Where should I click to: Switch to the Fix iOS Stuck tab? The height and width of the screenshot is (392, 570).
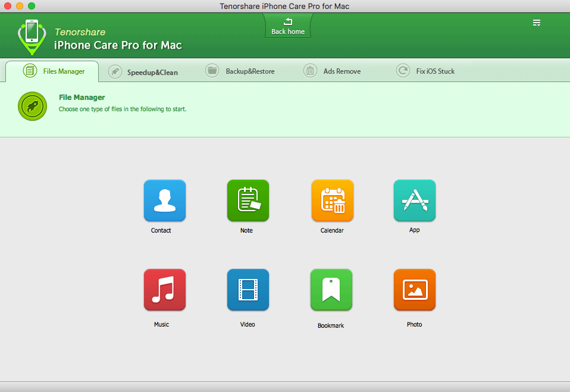[x=425, y=71]
